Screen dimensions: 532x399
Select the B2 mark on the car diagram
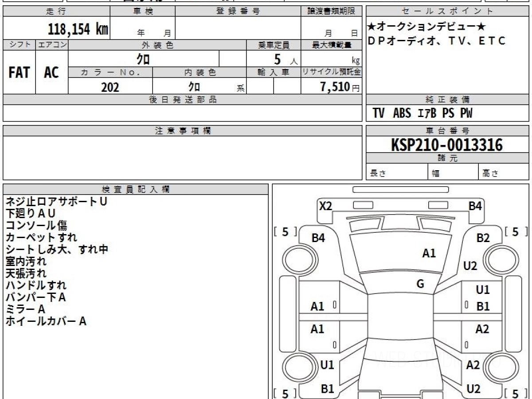tap(483, 238)
